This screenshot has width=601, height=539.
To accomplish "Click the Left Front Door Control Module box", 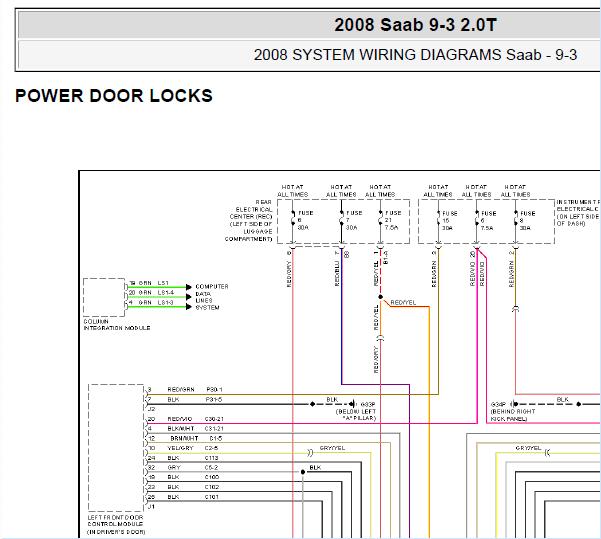I will tap(116, 447).
